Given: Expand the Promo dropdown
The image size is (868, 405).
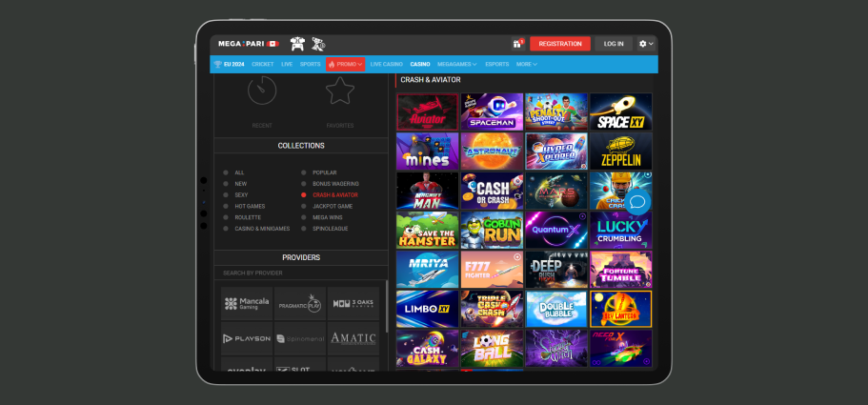Looking at the screenshot, I should click(346, 64).
